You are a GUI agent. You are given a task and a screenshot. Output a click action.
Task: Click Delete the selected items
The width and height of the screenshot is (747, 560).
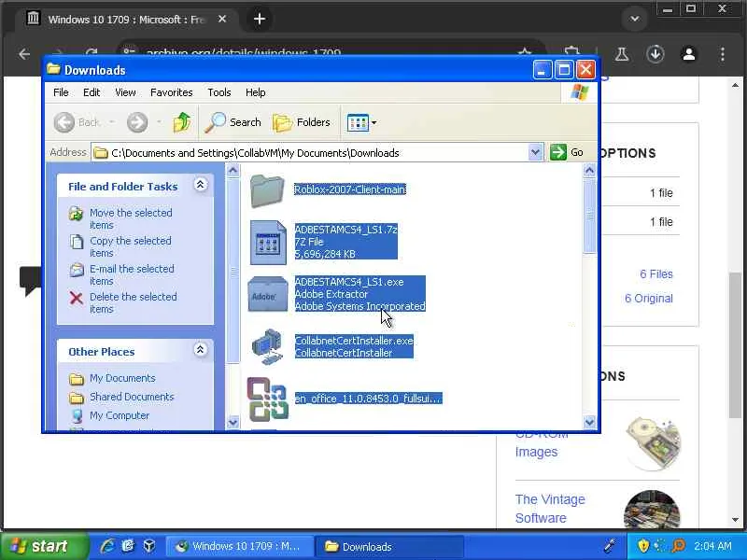[134, 302]
